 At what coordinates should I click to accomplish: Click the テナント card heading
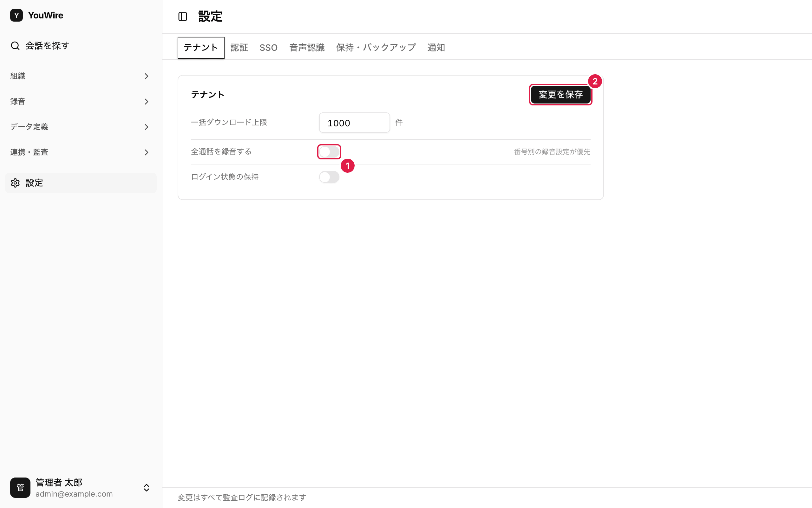click(x=208, y=95)
